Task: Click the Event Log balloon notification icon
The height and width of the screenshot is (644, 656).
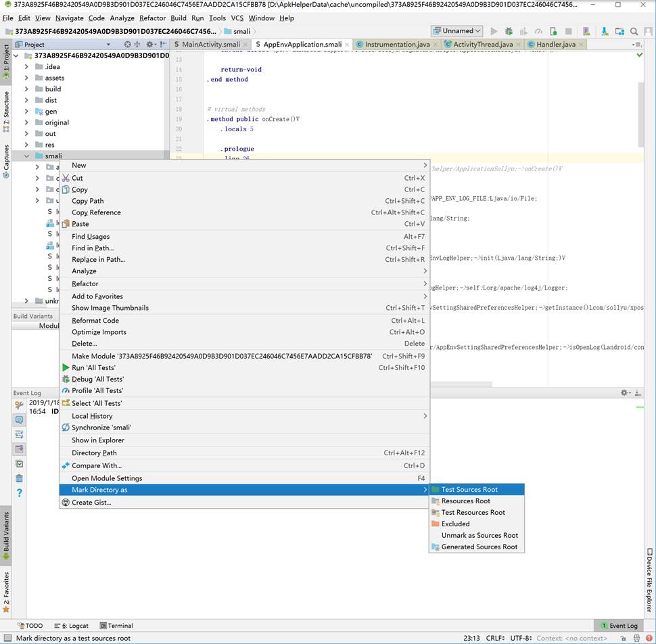Action: (x=19, y=419)
